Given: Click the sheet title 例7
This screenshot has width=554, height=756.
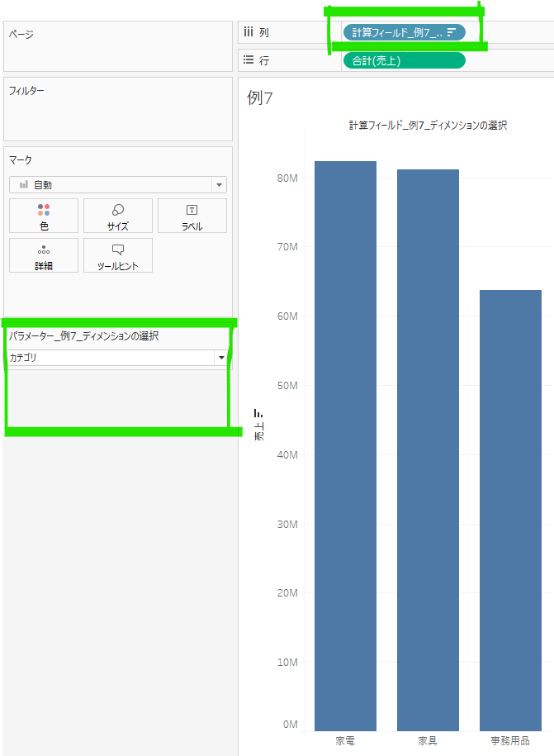Looking at the screenshot, I should [259, 97].
